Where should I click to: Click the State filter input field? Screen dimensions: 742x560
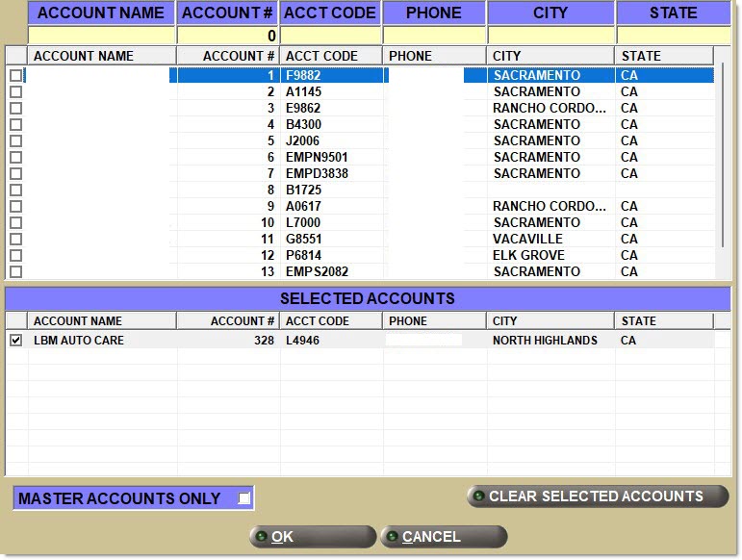(x=673, y=36)
